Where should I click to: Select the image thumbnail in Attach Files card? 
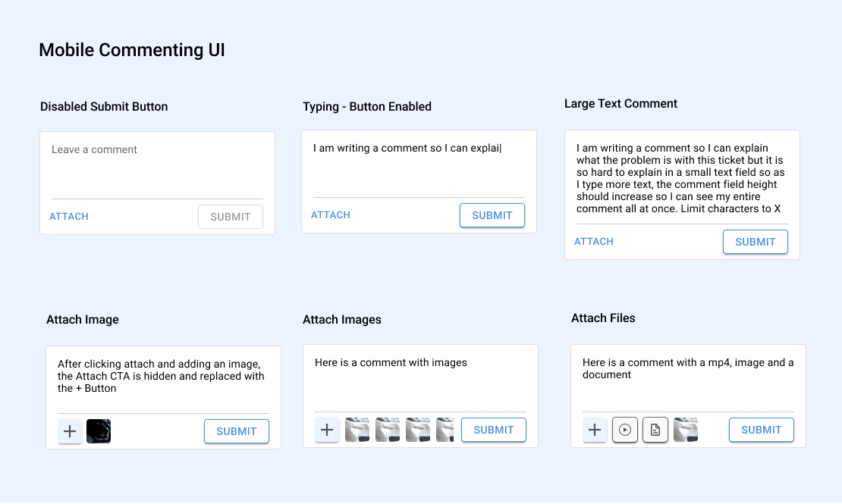click(686, 430)
